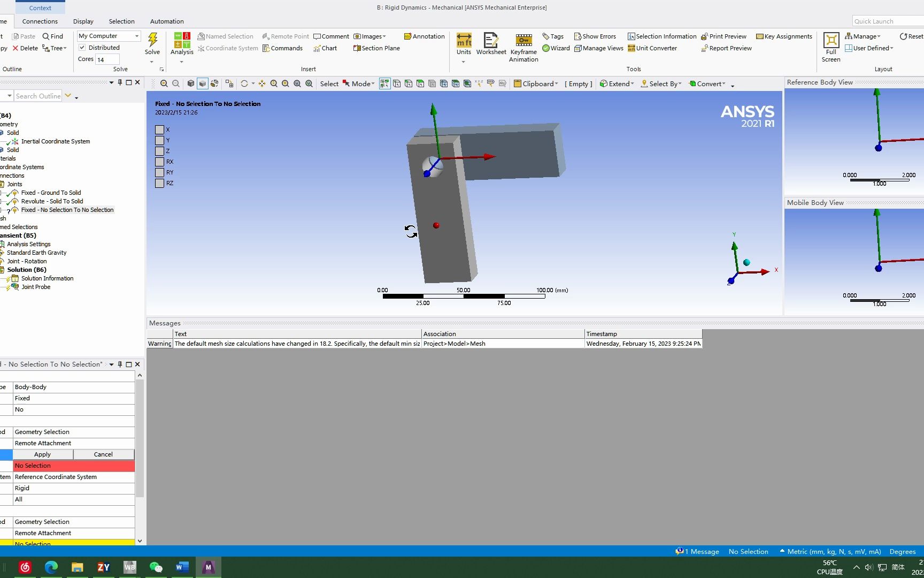Open the Unit Converter tool
This screenshot has height=578, width=924.
click(x=652, y=48)
